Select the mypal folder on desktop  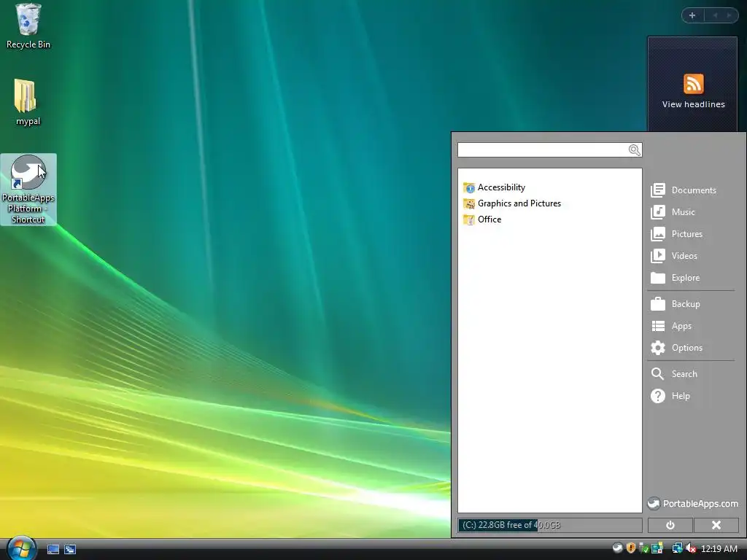(28, 102)
